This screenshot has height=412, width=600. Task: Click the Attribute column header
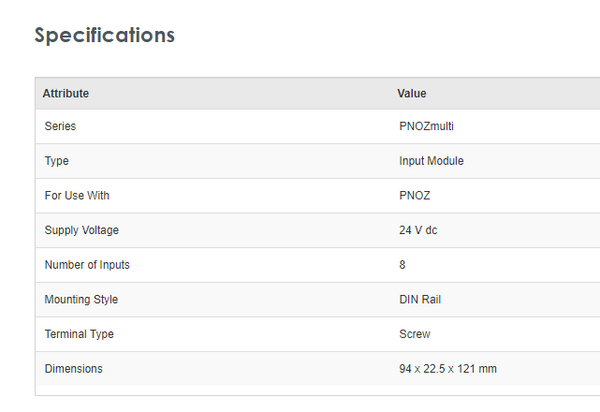[66, 93]
